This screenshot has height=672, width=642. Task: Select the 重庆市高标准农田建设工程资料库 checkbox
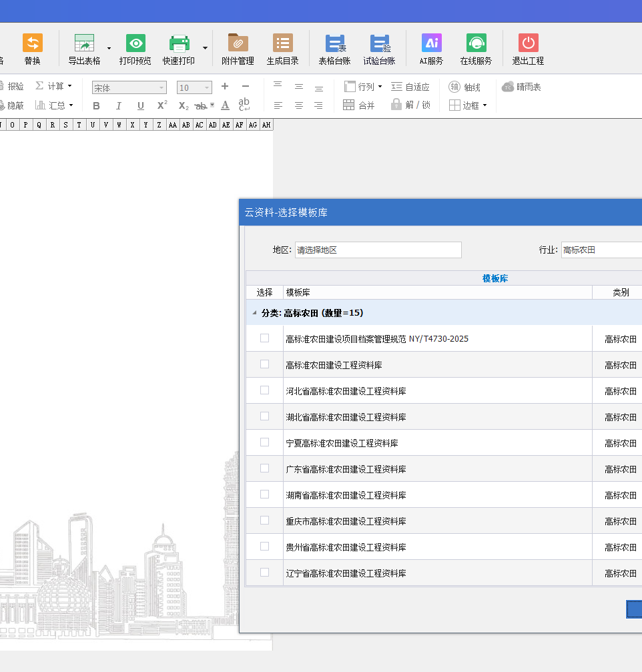tap(264, 521)
